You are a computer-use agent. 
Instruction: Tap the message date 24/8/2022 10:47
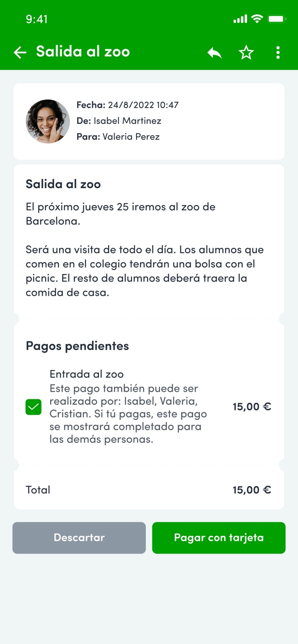(143, 105)
